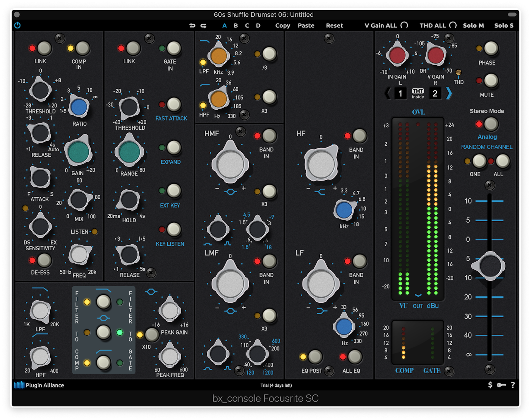This screenshot has height=420, width=531.
Task: Click the Paste button
Action: (306, 25)
